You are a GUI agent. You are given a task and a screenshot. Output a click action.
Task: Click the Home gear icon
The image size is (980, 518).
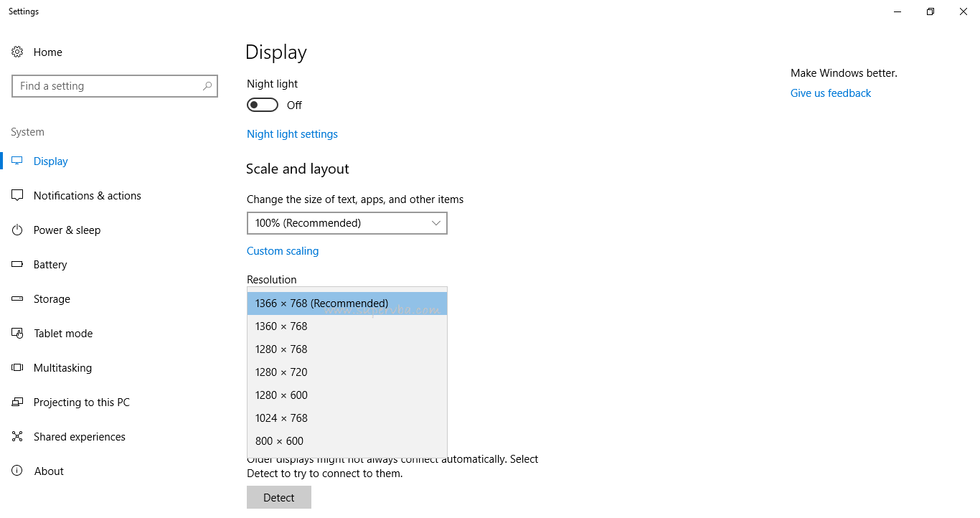pos(17,52)
